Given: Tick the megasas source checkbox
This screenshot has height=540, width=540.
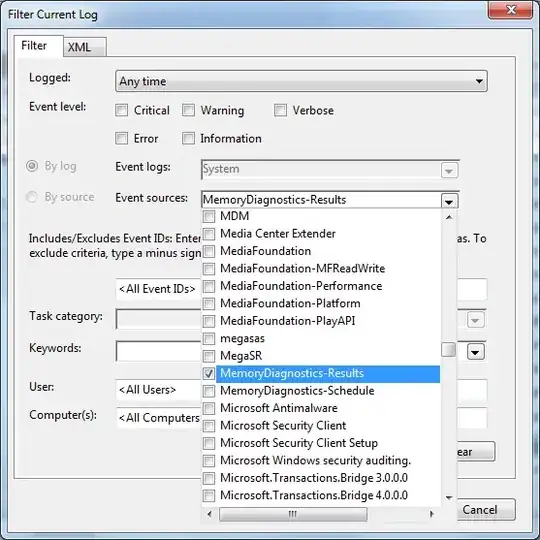Looking at the screenshot, I should coord(209,339).
